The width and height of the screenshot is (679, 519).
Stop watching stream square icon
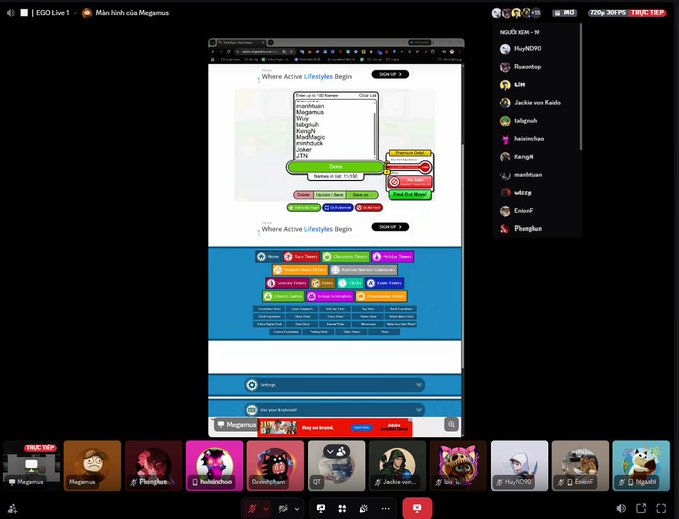[24, 13]
